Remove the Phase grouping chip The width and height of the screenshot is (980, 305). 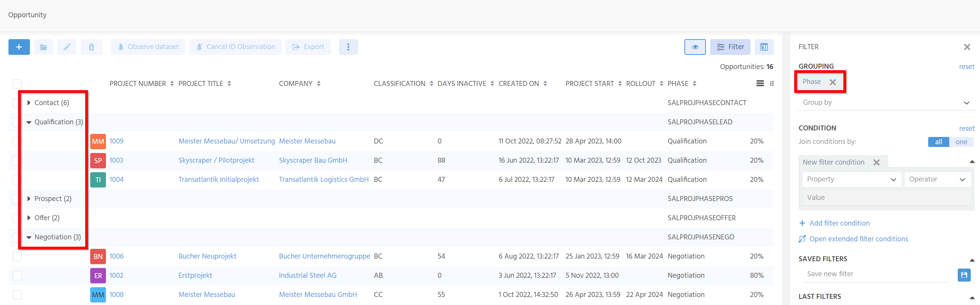(x=833, y=82)
